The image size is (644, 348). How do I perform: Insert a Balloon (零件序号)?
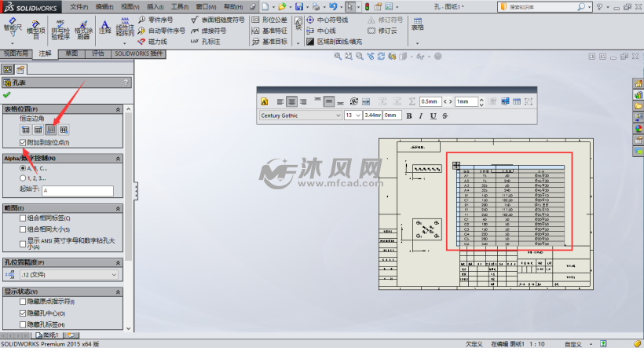pos(156,20)
